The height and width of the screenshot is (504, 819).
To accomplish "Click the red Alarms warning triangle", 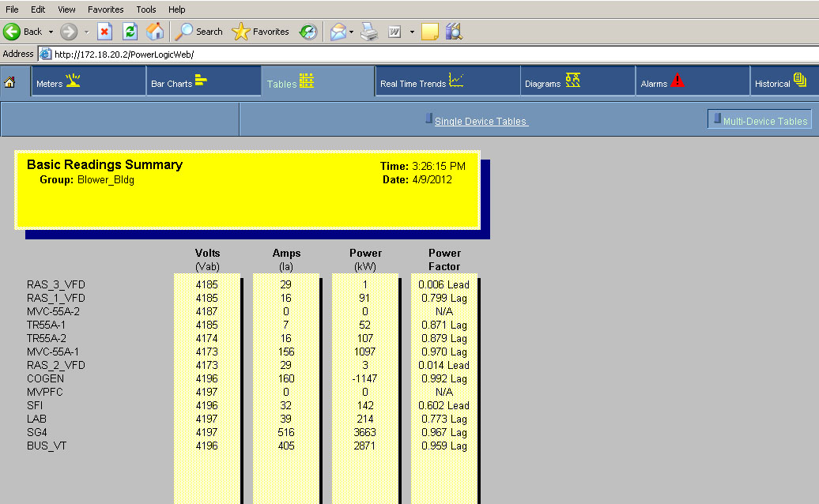I will pos(677,81).
